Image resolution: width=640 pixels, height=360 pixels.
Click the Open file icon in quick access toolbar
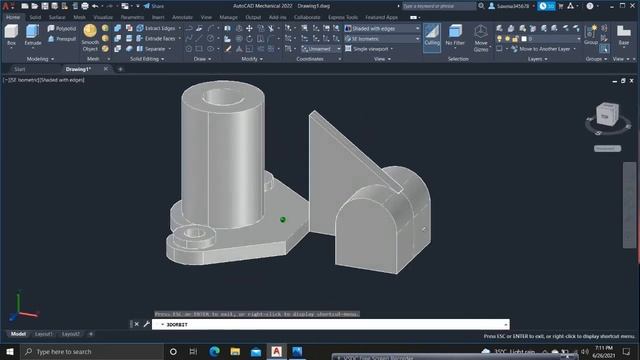[35, 6]
